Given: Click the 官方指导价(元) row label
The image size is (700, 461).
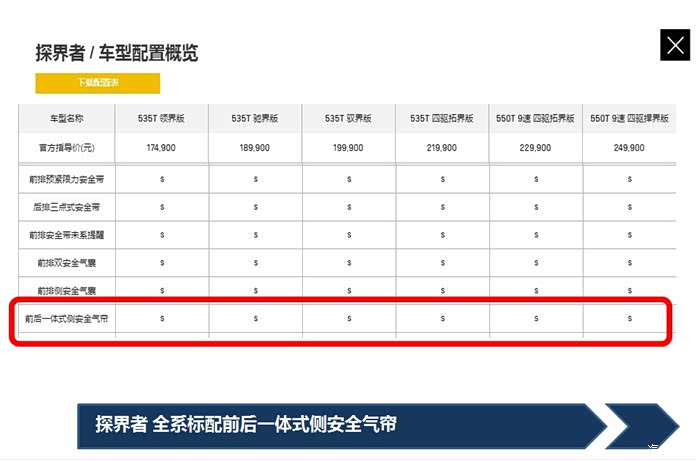Looking at the screenshot, I should (67, 148).
